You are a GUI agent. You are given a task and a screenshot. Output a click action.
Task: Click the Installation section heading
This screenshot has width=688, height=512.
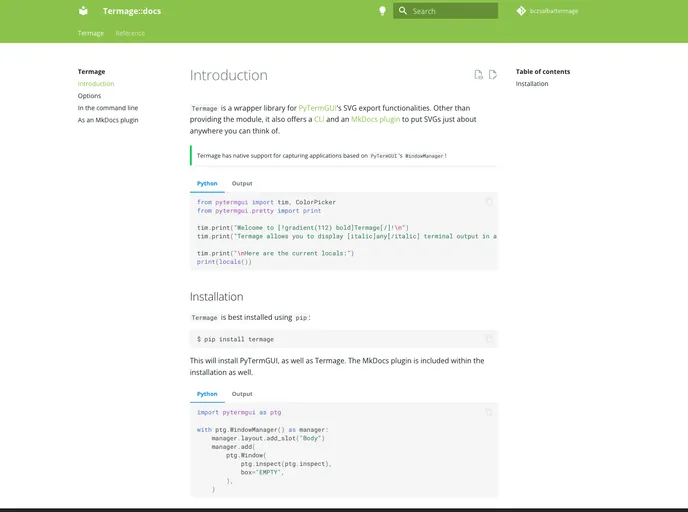click(216, 297)
